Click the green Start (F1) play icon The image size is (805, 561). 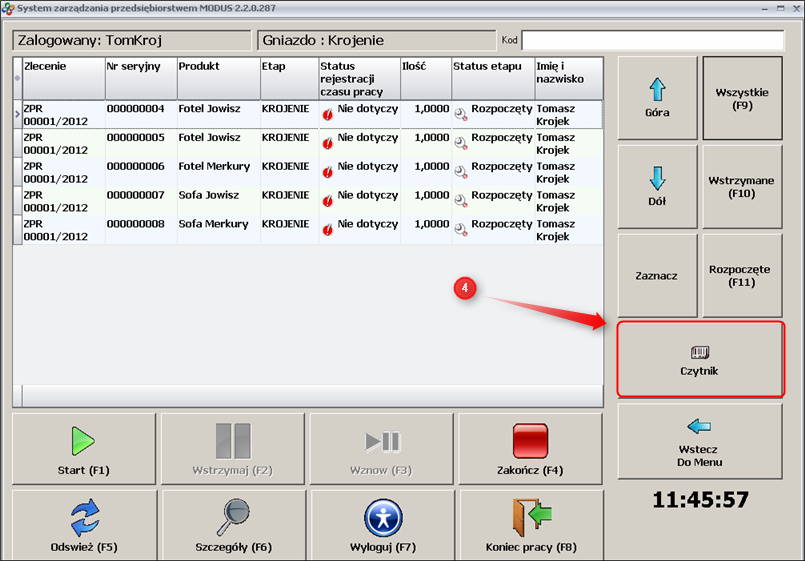84,441
